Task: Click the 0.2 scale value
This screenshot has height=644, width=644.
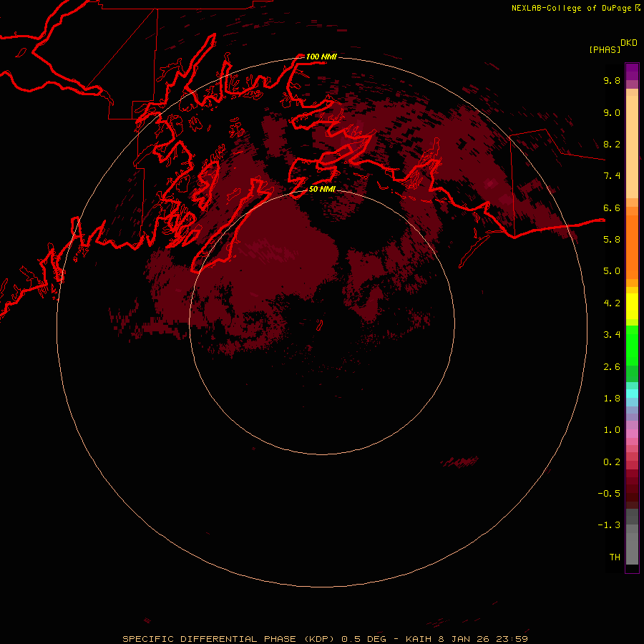Action: click(x=612, y=462)
